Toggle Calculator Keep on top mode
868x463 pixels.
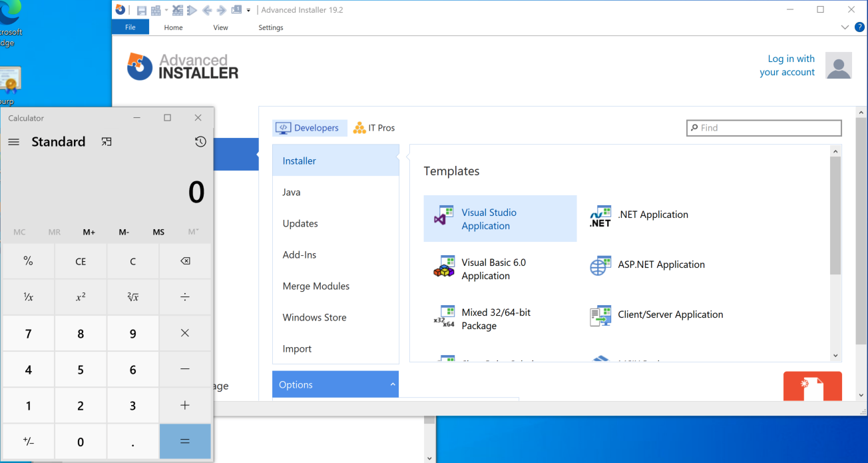pyautogui.click(x=107, y=142)
